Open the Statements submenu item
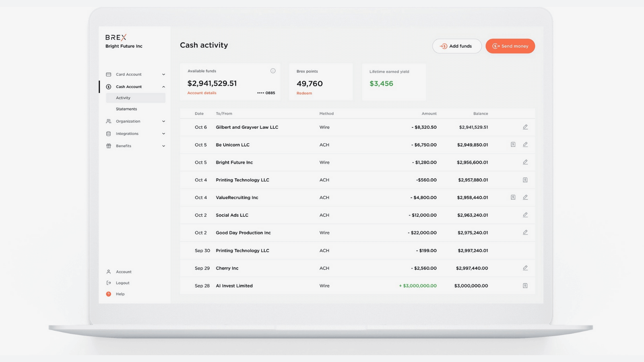This screenshot has height=362, width=644. tap(126, 109)
